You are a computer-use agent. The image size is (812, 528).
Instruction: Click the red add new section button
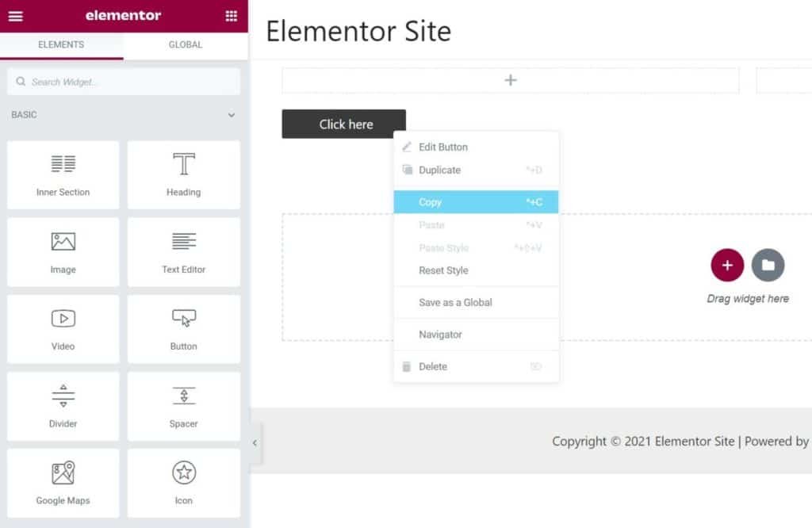727,265
